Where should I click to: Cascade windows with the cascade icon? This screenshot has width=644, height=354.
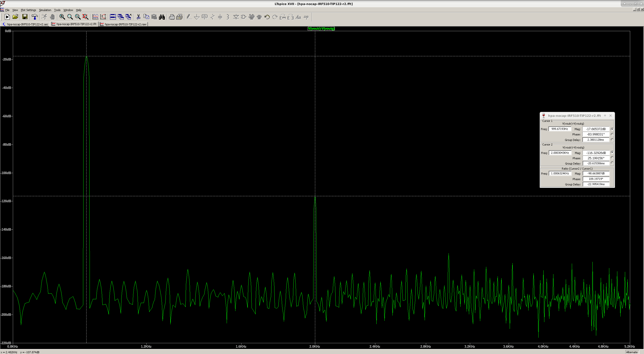[x=121, y=17]
